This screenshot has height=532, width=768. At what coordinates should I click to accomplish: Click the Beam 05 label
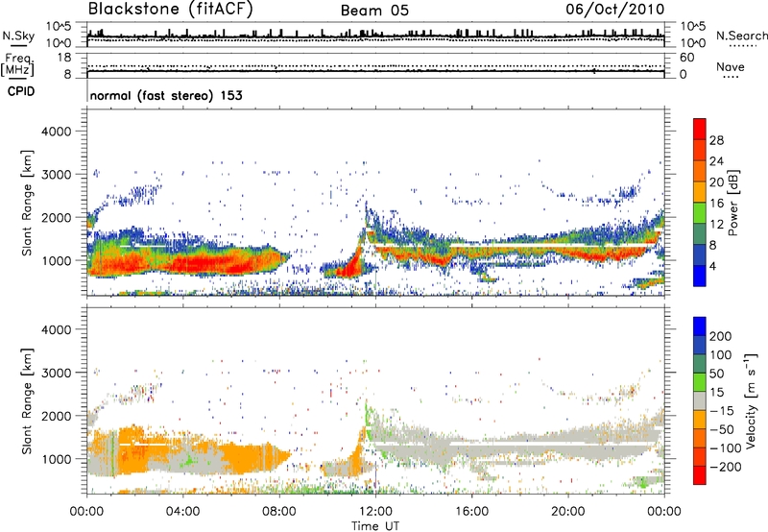pos(374,11)
